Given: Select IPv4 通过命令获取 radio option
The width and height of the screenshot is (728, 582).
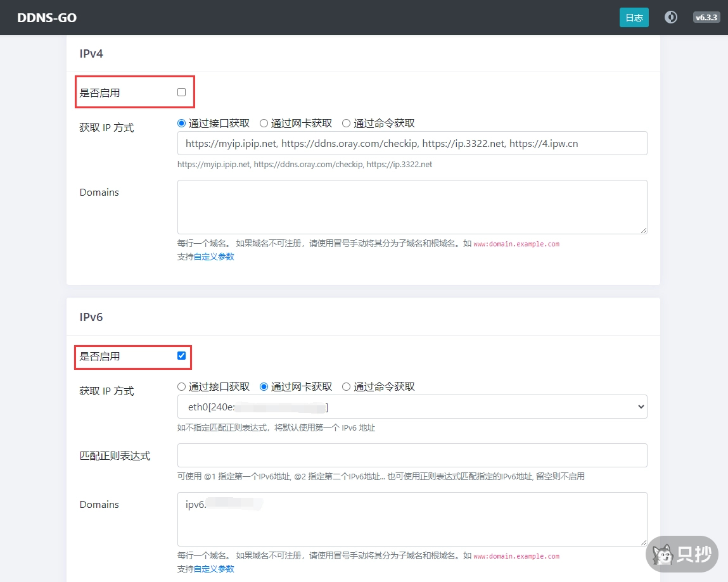Looking at the screenshot, I should pyautogui.click(x=346, y=123).
